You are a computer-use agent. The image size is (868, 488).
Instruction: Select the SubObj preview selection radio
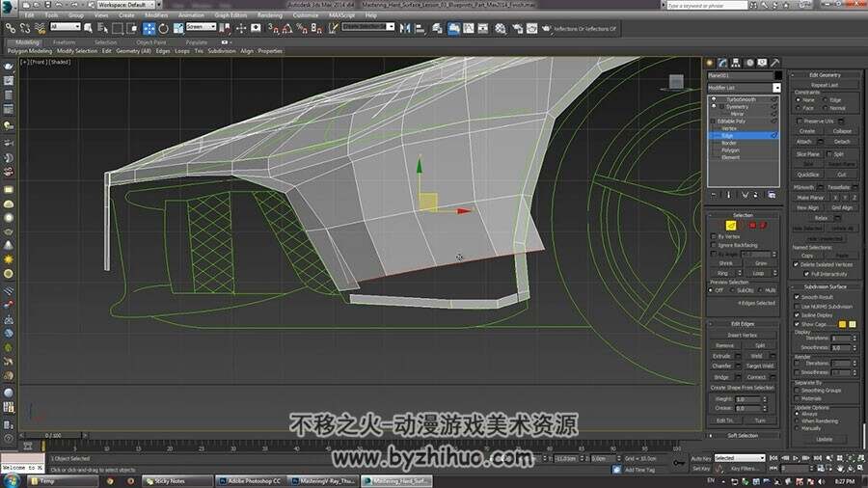tap(732, 290)
